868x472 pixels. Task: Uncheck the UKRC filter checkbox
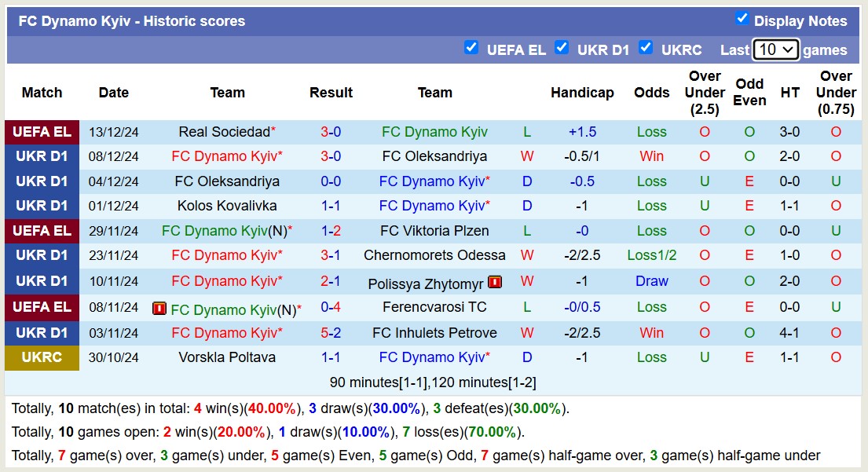[646, 48]
